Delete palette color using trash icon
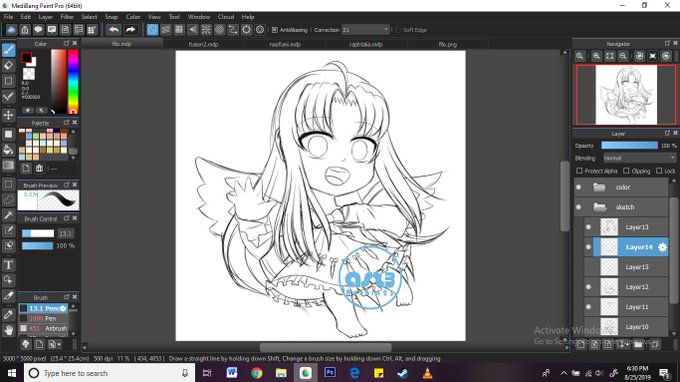 click(x=39, y=168)
